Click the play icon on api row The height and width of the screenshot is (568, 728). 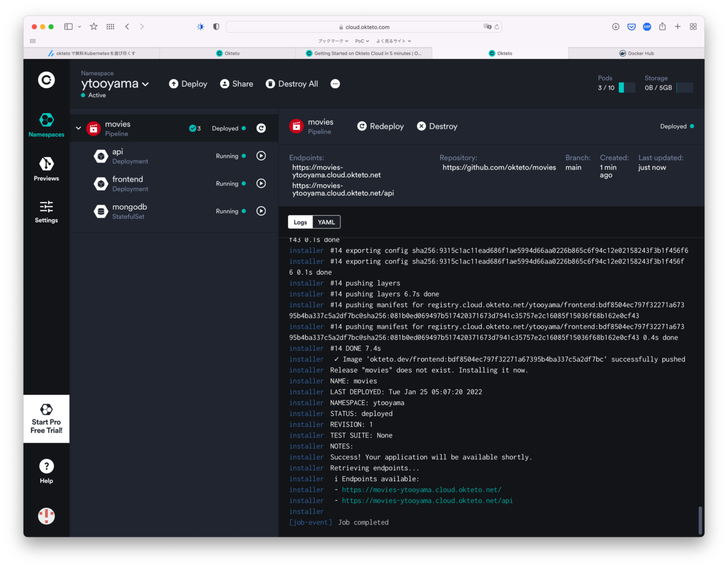coord(261,156)
